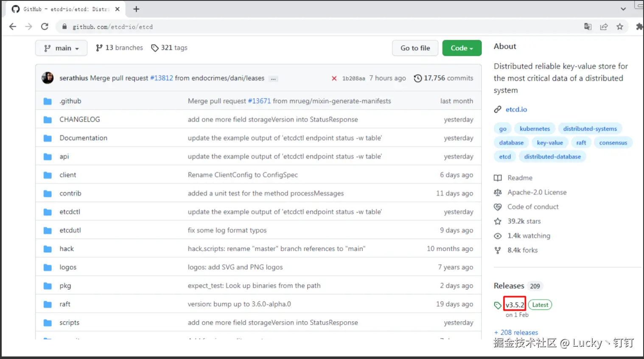This screenshot has height=359, width=644.
Task: Open the client folder
Action: click(68, 175)
